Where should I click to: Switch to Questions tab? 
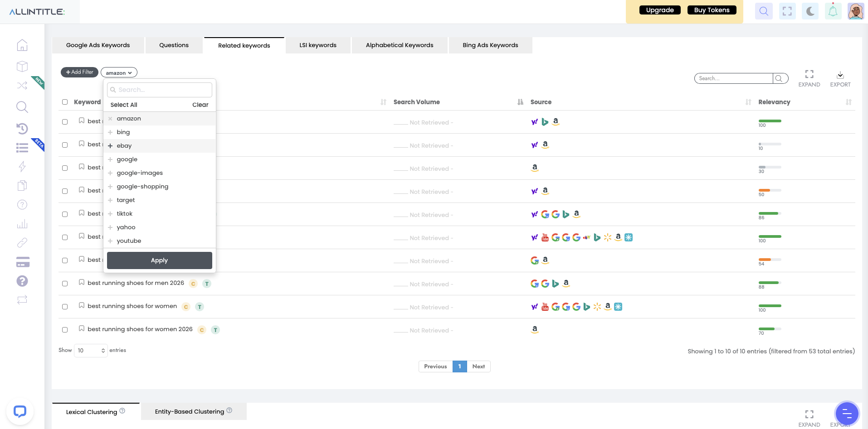[174, 45]
